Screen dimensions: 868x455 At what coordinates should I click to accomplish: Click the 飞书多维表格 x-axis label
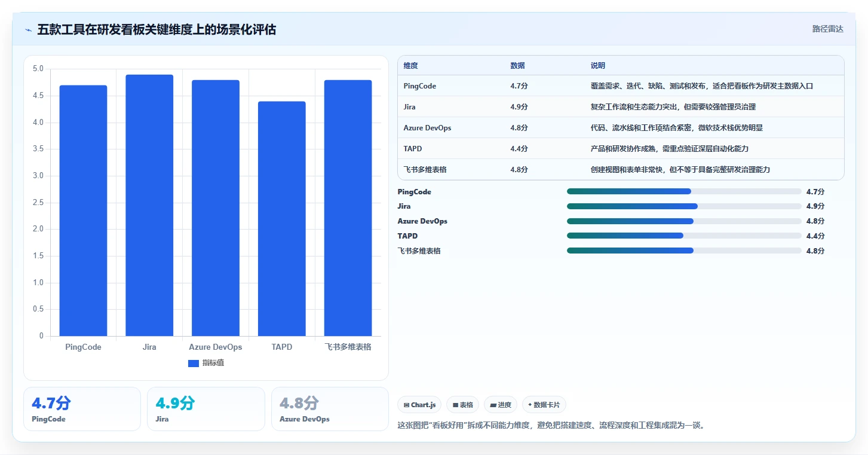[x=348, y=347]
